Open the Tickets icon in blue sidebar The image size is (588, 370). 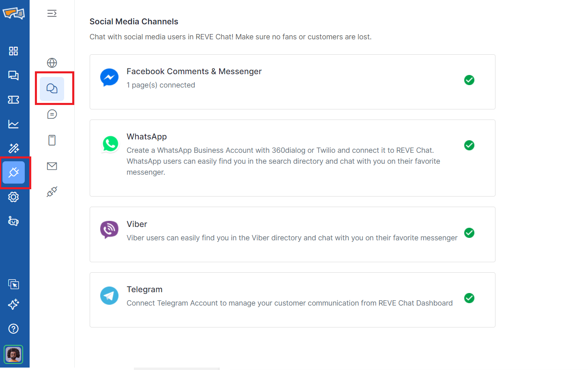(x=13, y=100)
